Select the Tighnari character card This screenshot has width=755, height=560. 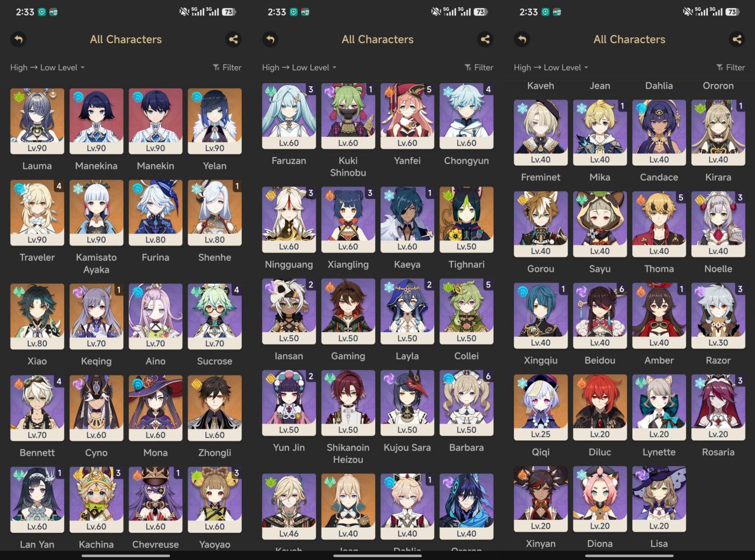(467, 220)
